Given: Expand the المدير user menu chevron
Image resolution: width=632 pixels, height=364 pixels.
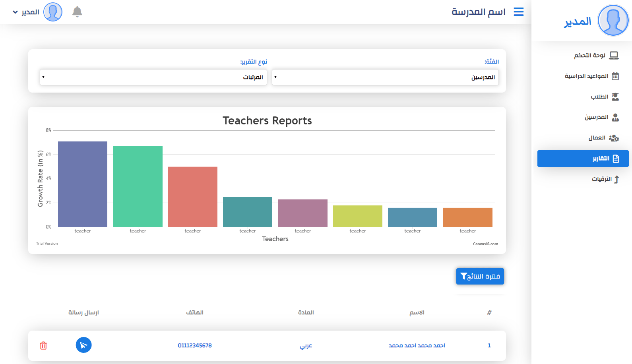Looking at the screenshot, I should pos(15,12).
